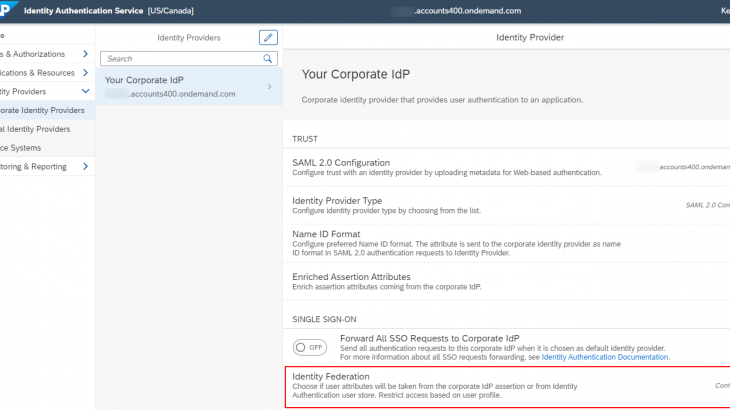Viewport: 730px width, 410px height.
Task: Expand the Monitoring & Reporting menu arrow
Action: (86, 166)
